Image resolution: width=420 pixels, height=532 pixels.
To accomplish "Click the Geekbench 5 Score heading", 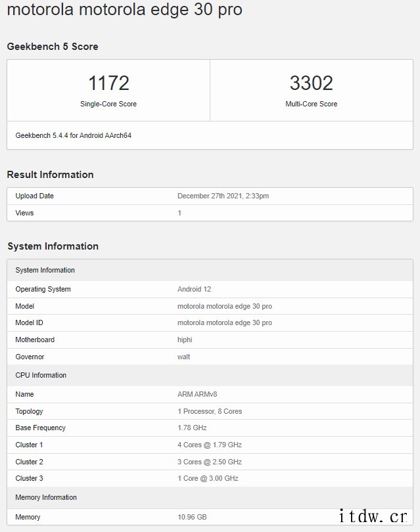I will (x=53, y=47).
